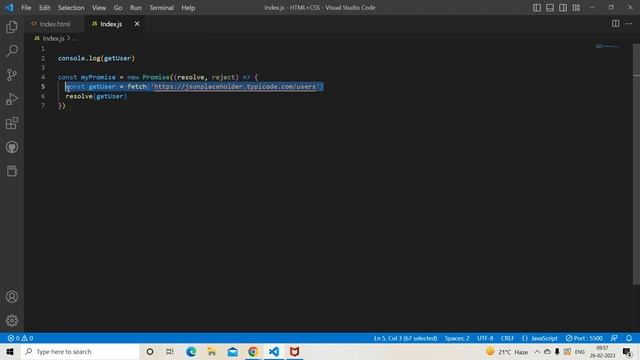Open the Windows notification center icon
Viewport: 640px width, 360px height.
pyautogui.click(x=627, y=352)
